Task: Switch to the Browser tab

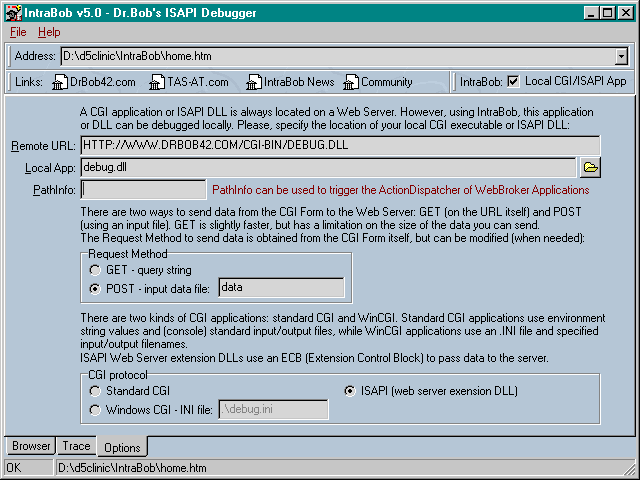Action: point(30,446)
